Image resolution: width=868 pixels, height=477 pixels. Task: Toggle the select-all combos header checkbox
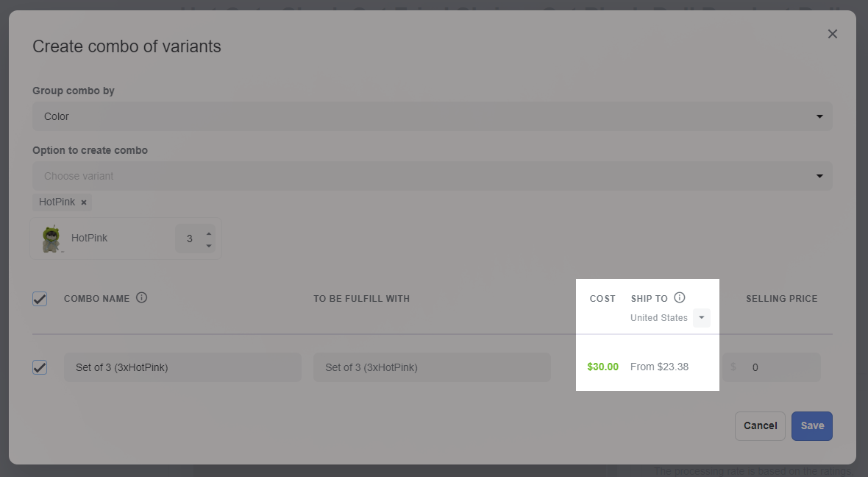(x=39, y=299)
